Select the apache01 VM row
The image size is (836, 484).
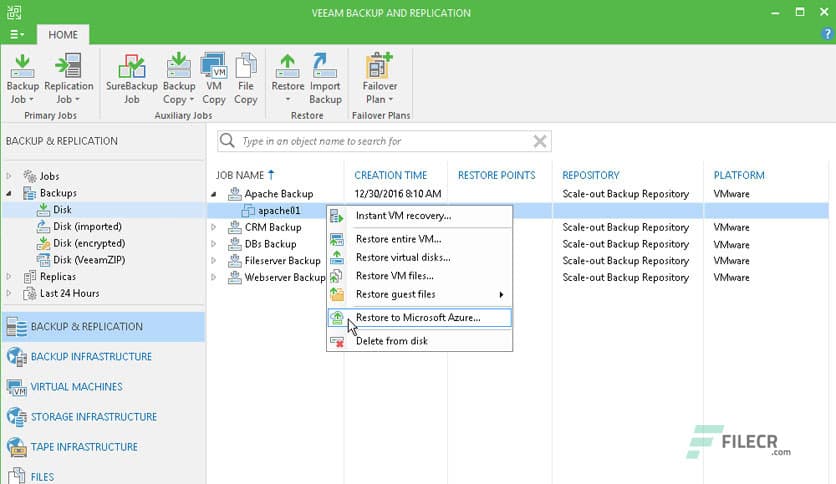[x=279, y=211]
